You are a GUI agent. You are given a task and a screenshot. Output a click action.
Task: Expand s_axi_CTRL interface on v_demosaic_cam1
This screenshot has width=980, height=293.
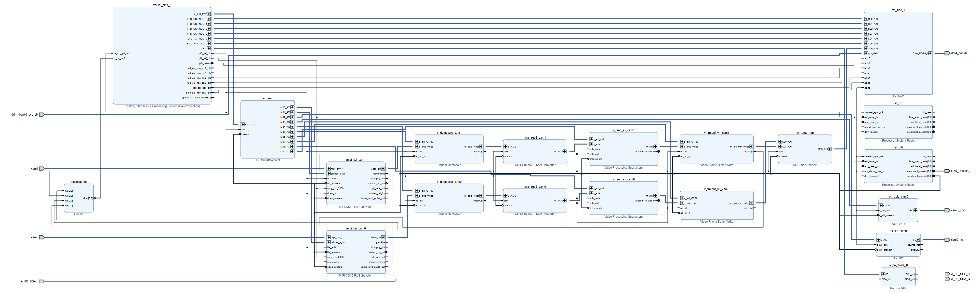[x=417, y=142]
